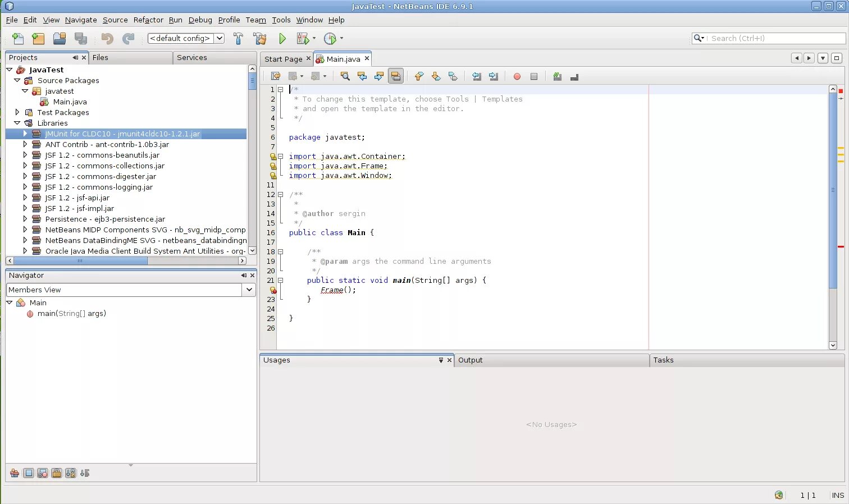Screen dimensions: 849x504
Task: Open the default config dropdown
Action: point(220,39)
